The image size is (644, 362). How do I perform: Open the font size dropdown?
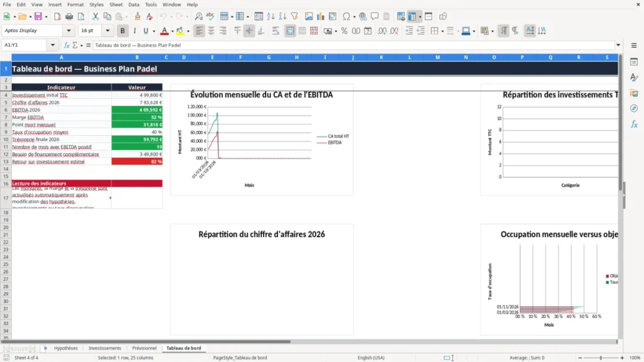click(x=108, y=30)
